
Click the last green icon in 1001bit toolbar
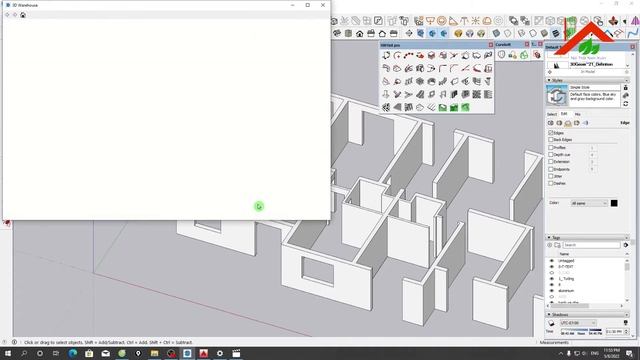(x=465, y=107)
